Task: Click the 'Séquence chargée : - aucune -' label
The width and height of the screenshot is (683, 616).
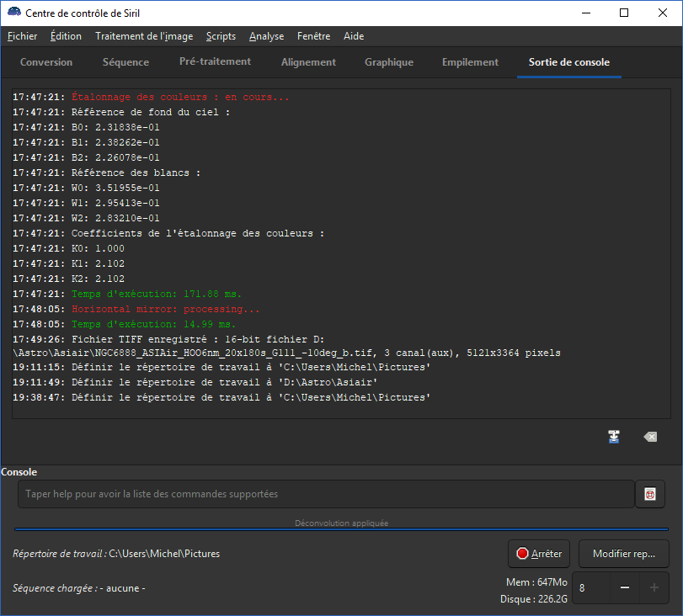Action: tap(79, 588)
